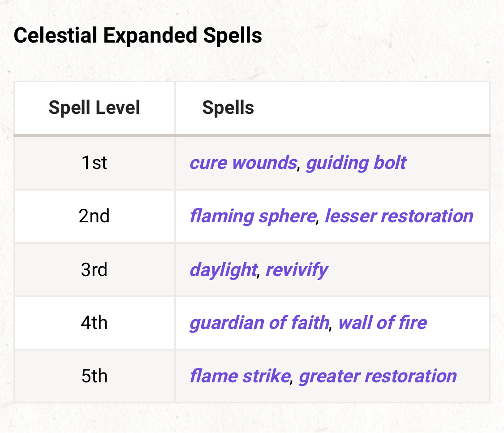Click the 1st spell level cell
504x433 pixels.
coord(94,163)
